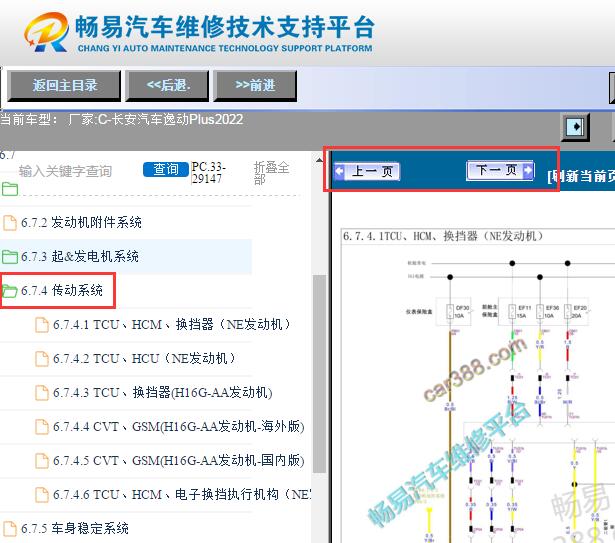Click the document icon of 6.7.5

pyautogui.click(x=10, y=528)
